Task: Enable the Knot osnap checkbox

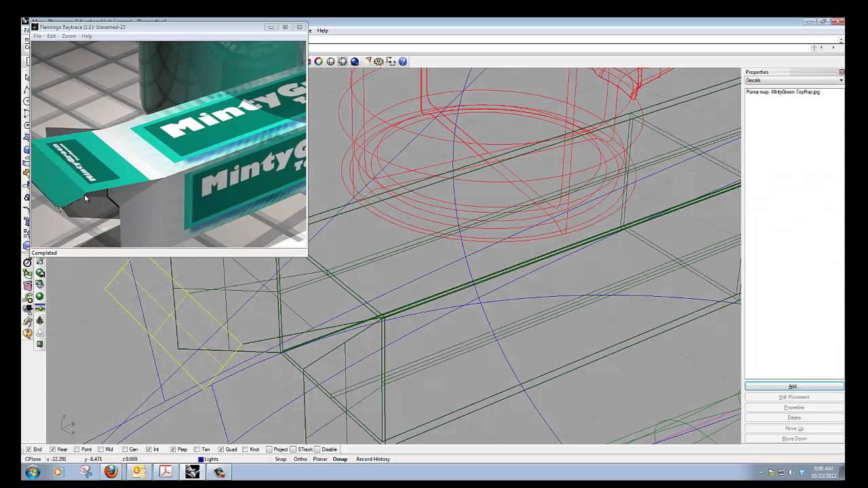Action: (245, 449)
